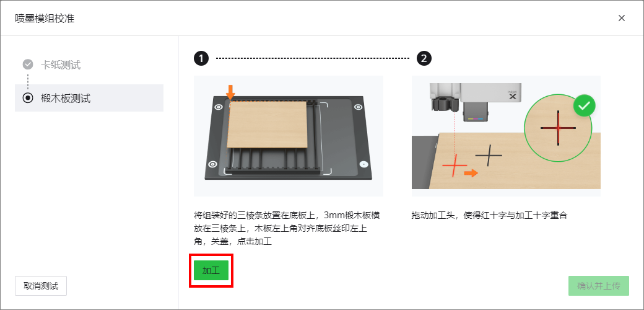Image resolution: width=644 pixels, height=310 pixels.
Task: Close the 喷墨模组校准 dialog
Action: pyautogui.click(x=622, y=18)
